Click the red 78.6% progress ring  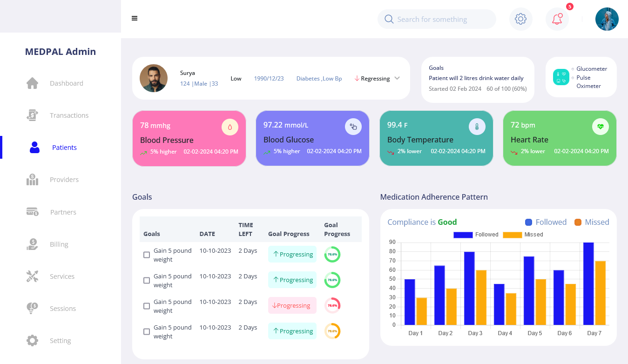(x=332, y=306)
